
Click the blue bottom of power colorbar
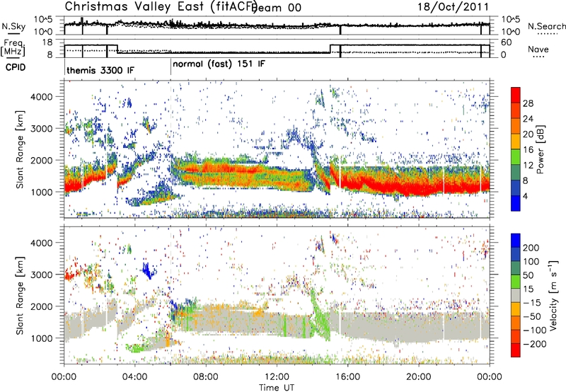pos(516,204)
